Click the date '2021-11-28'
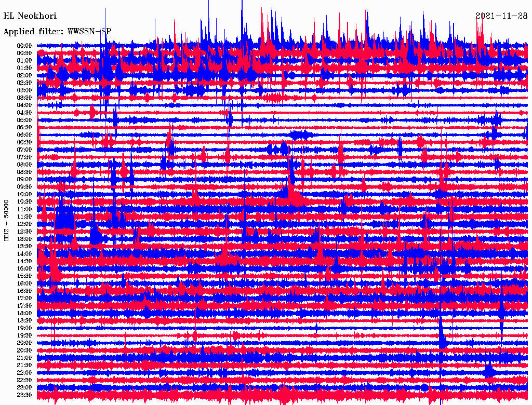 (501, 16)
